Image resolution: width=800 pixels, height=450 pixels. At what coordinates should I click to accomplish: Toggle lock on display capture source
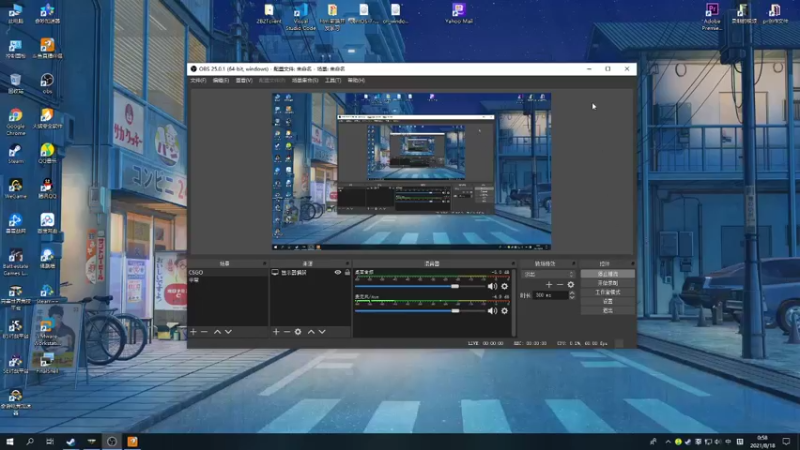(x=347, y=272)
